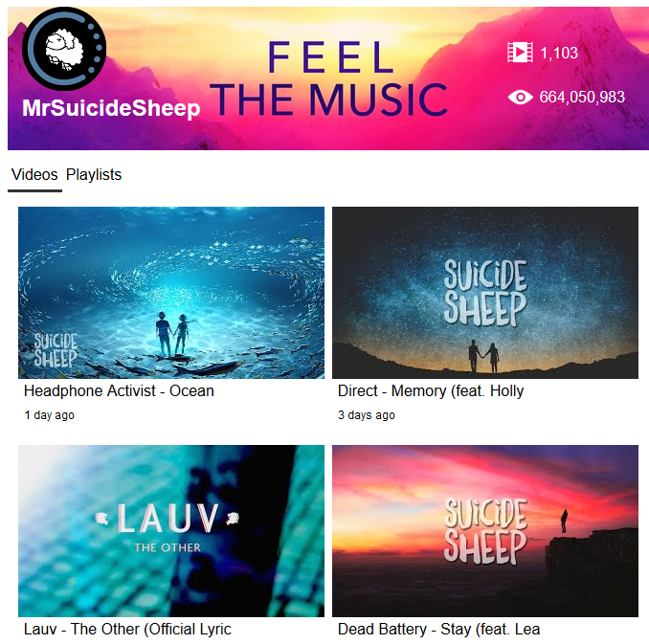Open the MrSuicideSheep channel name
Viewport: 649px width, 644px height.
click(111, 108)
